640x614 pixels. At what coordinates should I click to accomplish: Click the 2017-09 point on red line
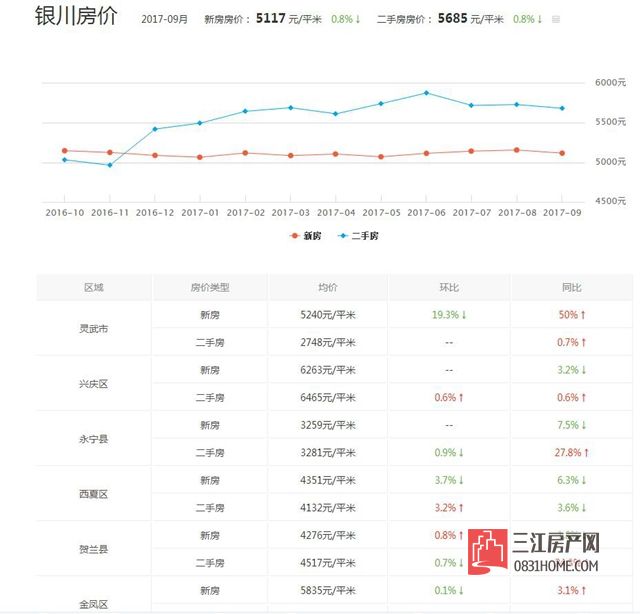tap(562, 153)
